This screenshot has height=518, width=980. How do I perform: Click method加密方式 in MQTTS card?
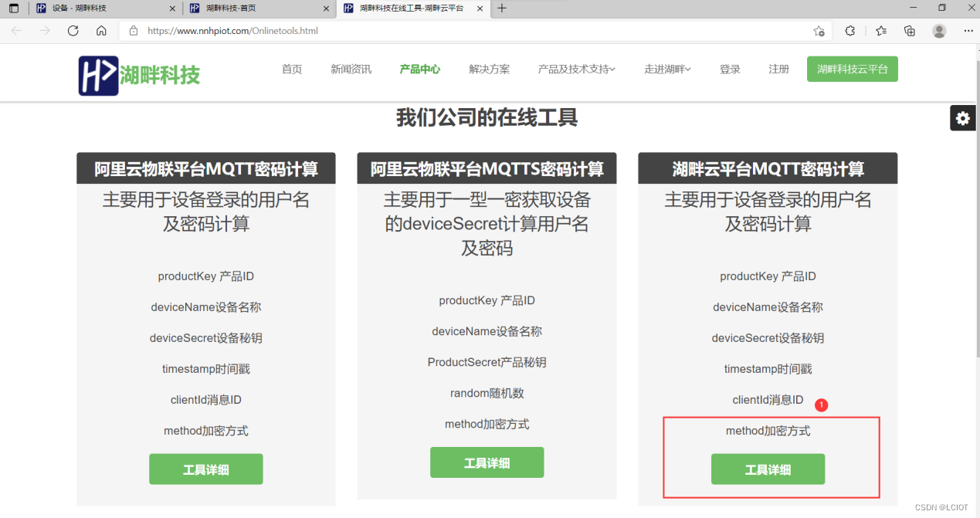pos(487,424)
